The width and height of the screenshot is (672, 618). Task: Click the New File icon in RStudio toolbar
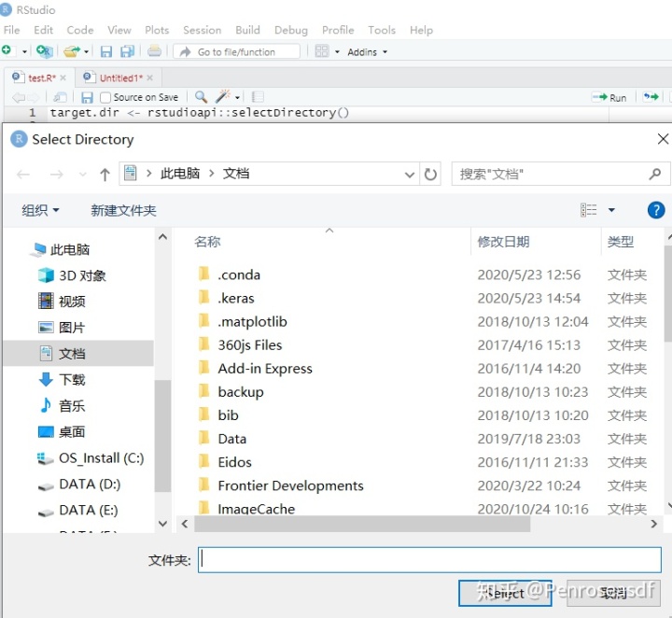(x=7, y=50)
